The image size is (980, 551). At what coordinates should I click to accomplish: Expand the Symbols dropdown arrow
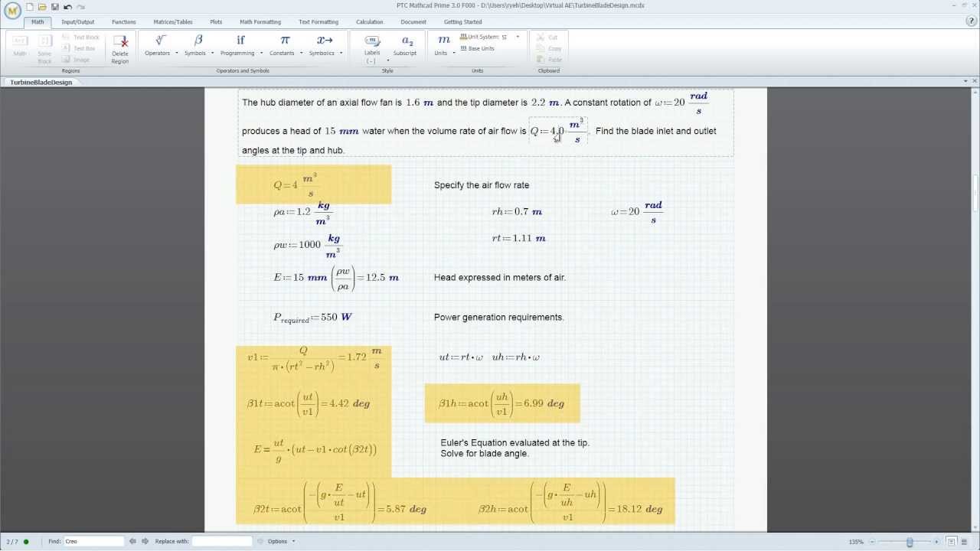[x=212, y=53]
